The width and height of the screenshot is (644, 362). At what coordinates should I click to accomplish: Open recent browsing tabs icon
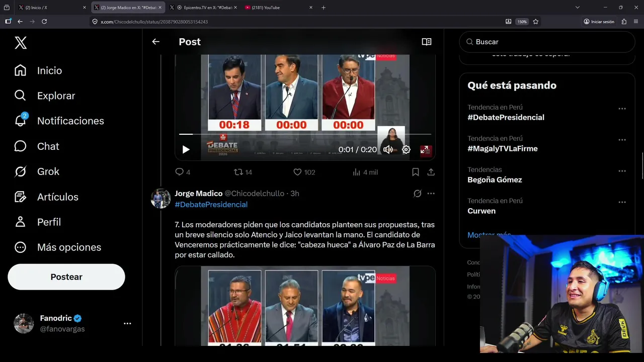7,8
